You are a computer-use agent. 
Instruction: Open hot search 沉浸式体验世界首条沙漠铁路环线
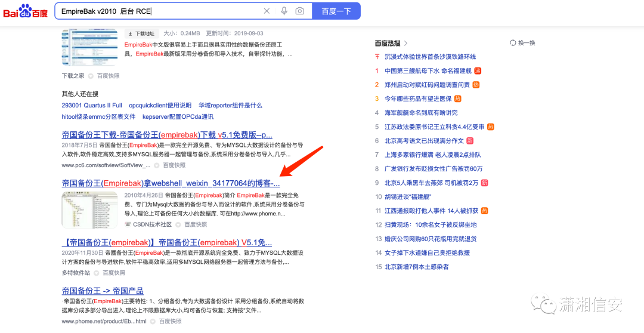click(431, 57)
